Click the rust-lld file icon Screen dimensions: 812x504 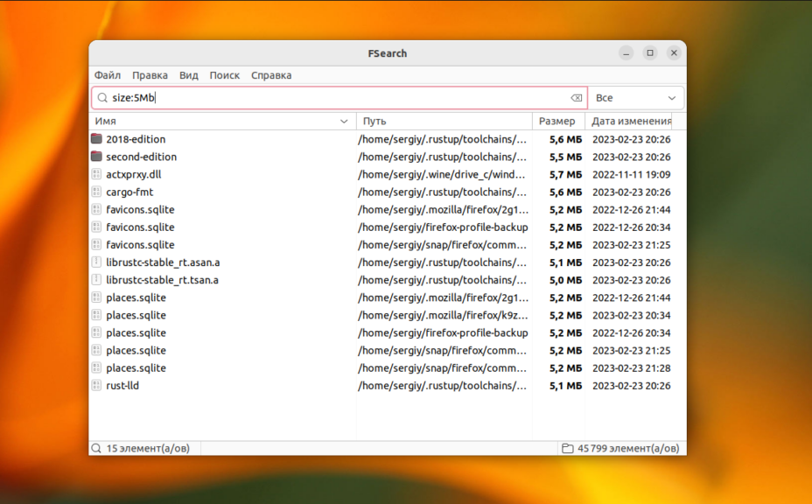(x=96, y=386)
